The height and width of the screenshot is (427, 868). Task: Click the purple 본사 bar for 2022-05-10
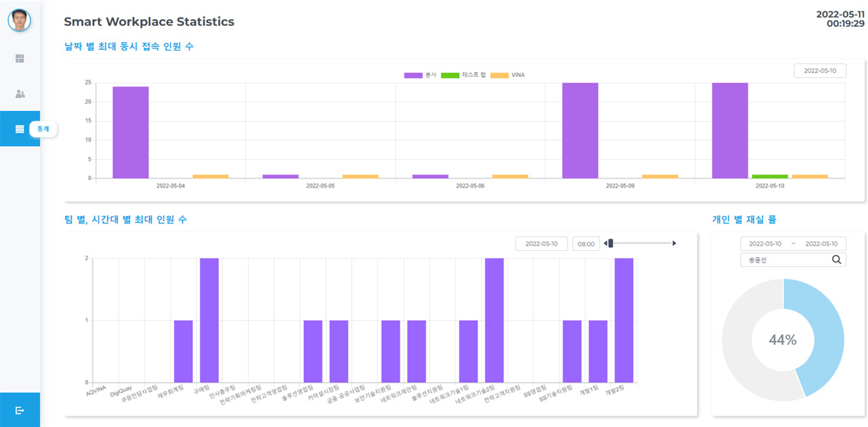[730, 131]
